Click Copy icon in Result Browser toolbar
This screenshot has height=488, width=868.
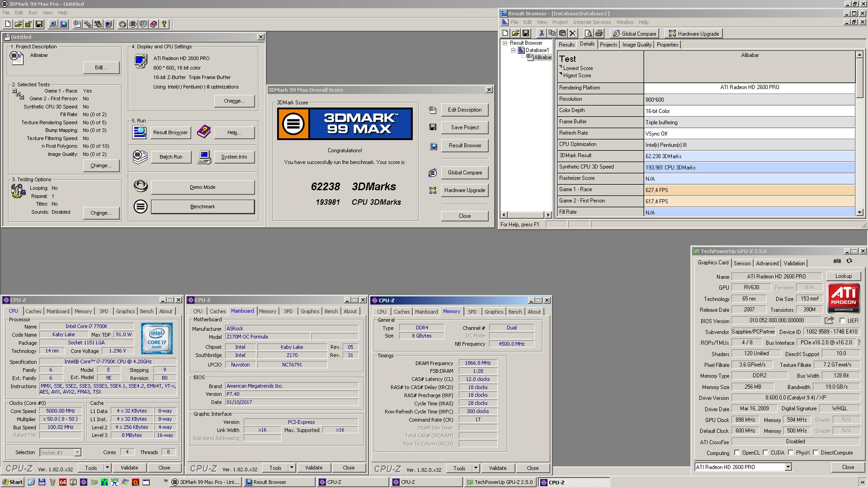click(552, 33)
